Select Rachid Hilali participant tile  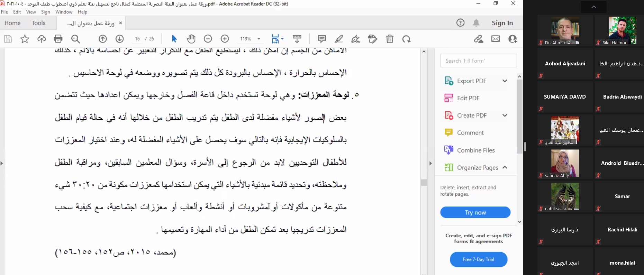pos(622,230)
